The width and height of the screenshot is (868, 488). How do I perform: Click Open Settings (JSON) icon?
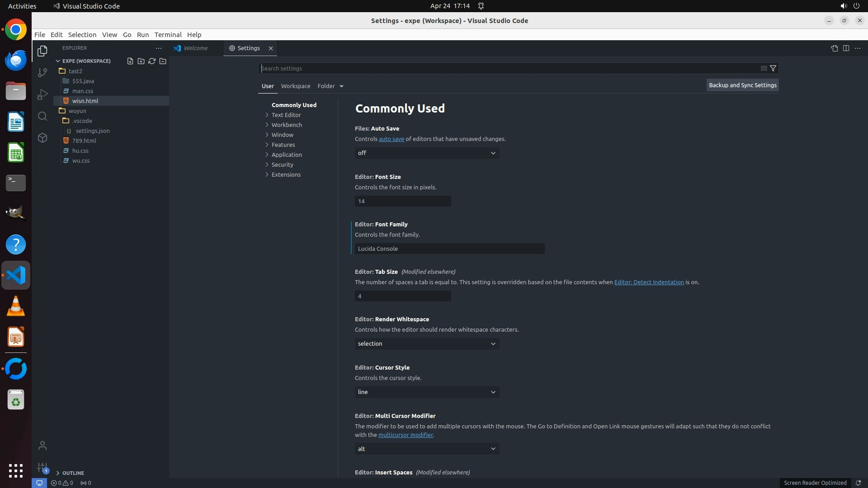(x=834, y=48)
